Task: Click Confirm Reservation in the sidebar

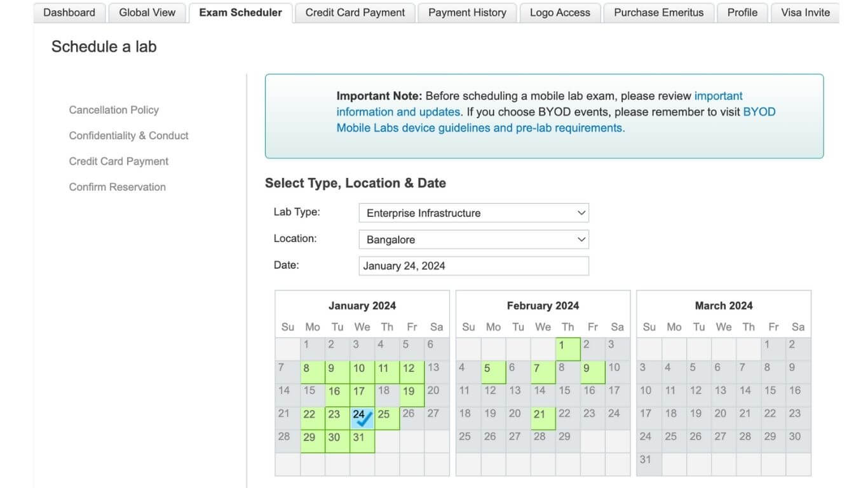Action: pos(117,187)
